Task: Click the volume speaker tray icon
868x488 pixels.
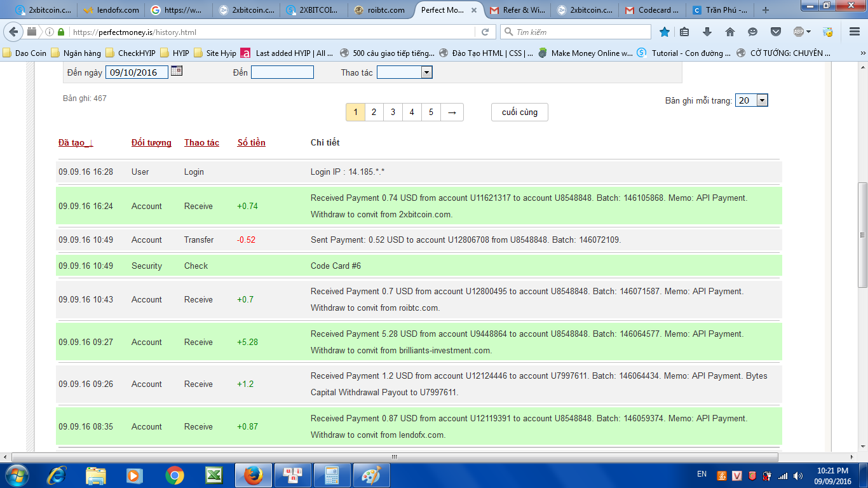Action: click(x=797, y=475)
